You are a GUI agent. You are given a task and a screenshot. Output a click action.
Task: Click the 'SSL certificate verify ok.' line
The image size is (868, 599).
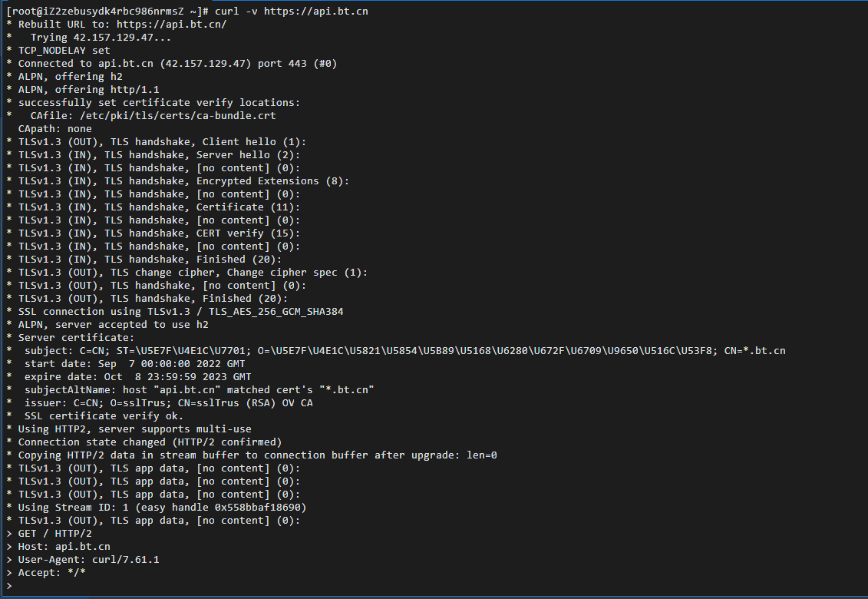pos(104,416)
